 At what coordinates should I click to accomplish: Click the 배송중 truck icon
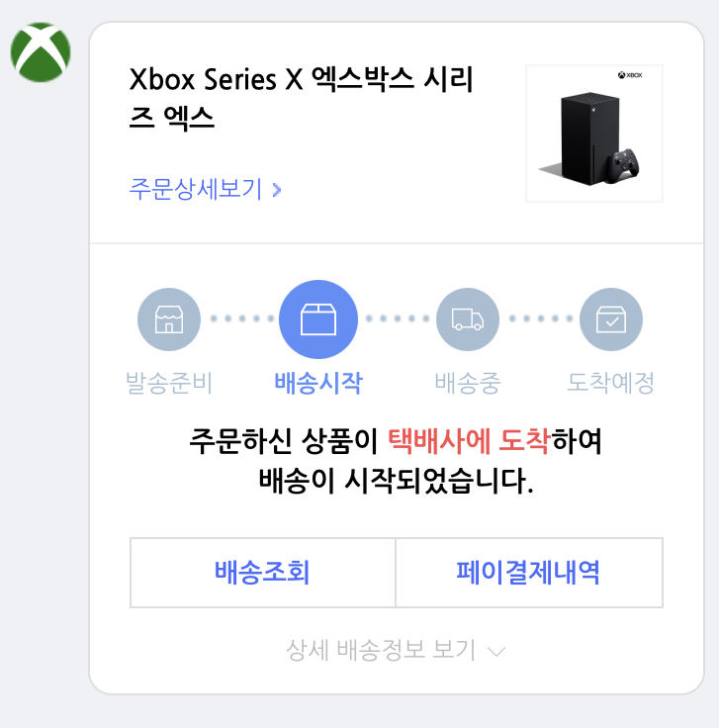pyautogui.click(x=468, y=319)
